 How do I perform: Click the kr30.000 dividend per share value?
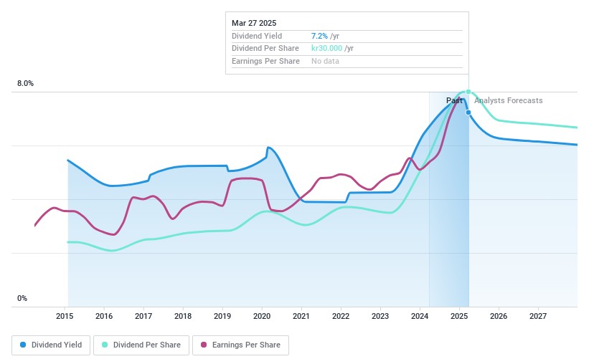326,48
